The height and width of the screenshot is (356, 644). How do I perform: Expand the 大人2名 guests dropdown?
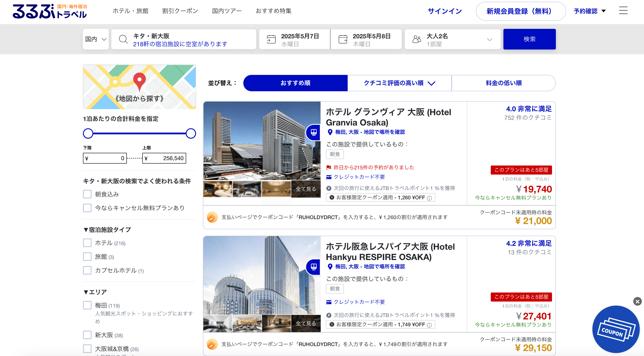489,39
